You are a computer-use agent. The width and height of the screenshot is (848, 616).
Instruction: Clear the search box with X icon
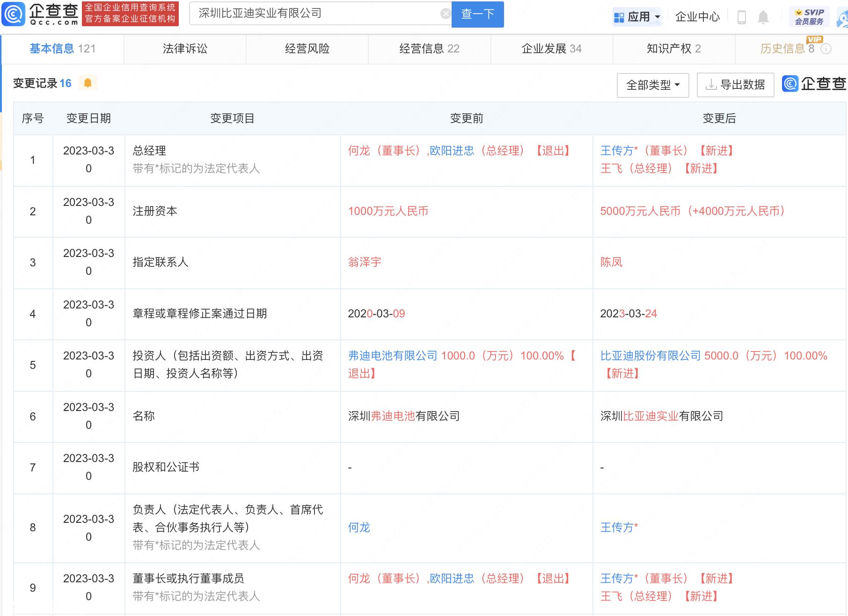point(446,14)
